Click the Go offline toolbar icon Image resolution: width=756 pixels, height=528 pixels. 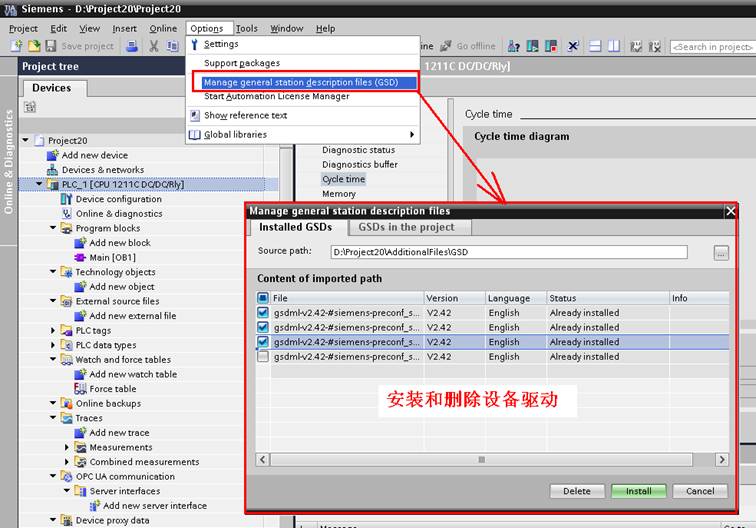[446, 46]
